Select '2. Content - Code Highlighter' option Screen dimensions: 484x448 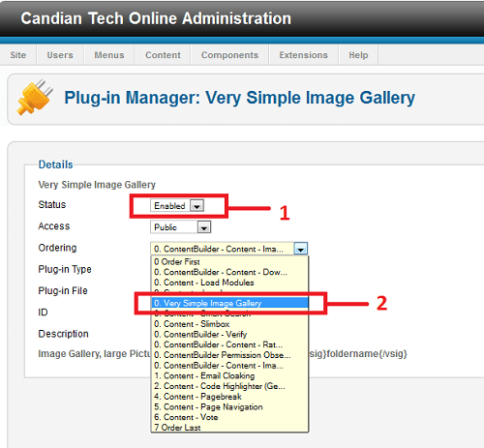[229, 386]
